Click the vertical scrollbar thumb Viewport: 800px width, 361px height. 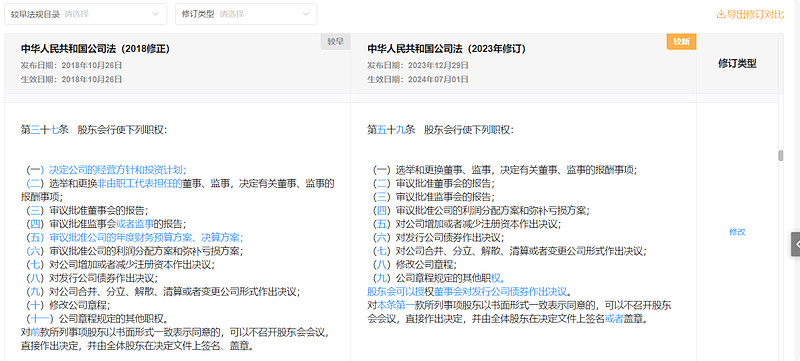(781, 156)
